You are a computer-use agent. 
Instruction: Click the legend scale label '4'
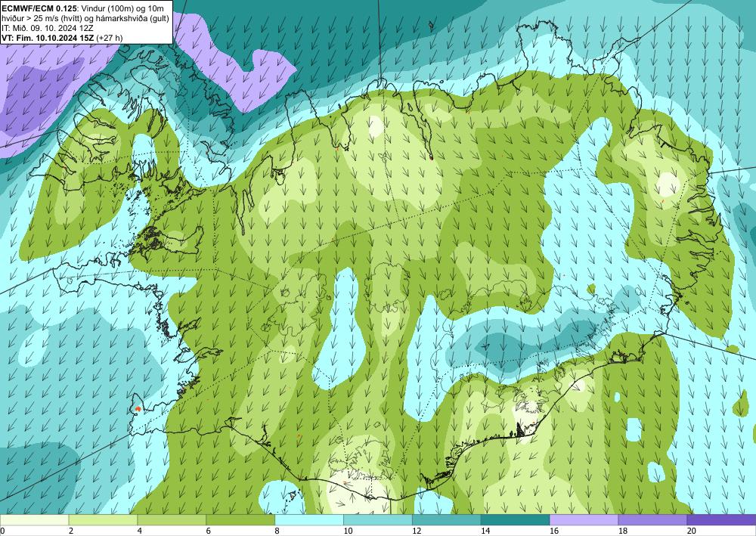click(x=140, y=531)
